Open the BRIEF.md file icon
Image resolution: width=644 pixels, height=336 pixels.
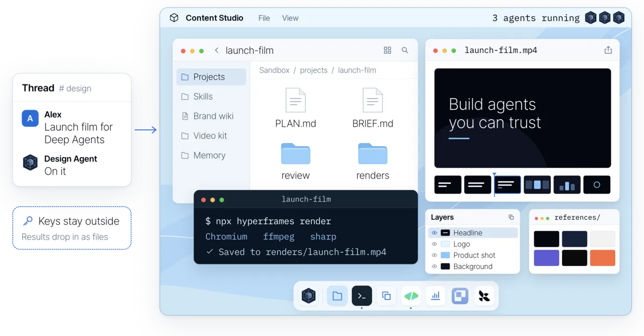point(372,100)
